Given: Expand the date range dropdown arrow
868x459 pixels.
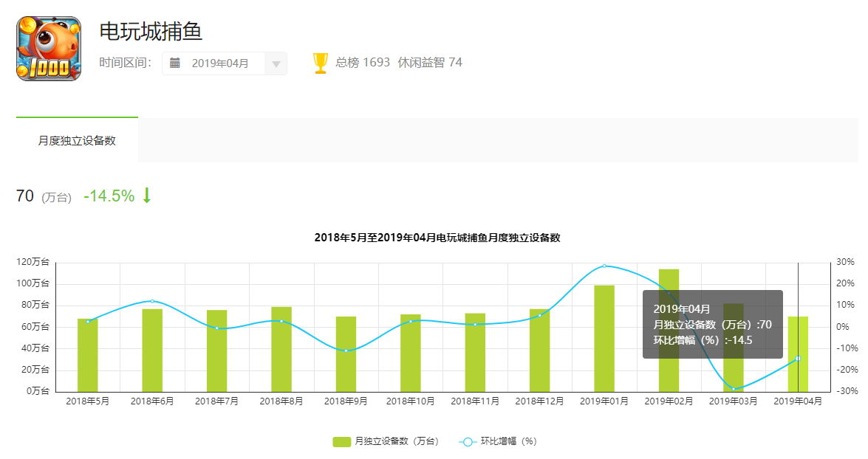Looking at the screenshot, I should 276,64.
